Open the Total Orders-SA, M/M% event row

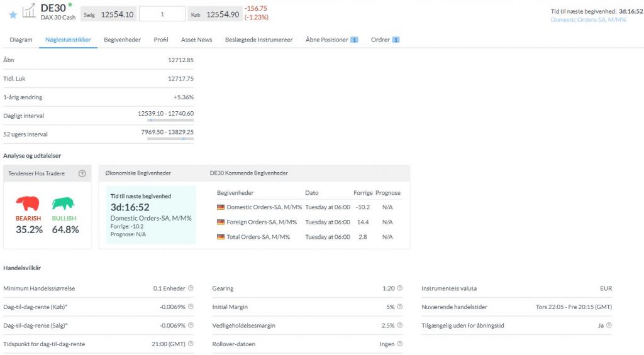coord(309,237)
